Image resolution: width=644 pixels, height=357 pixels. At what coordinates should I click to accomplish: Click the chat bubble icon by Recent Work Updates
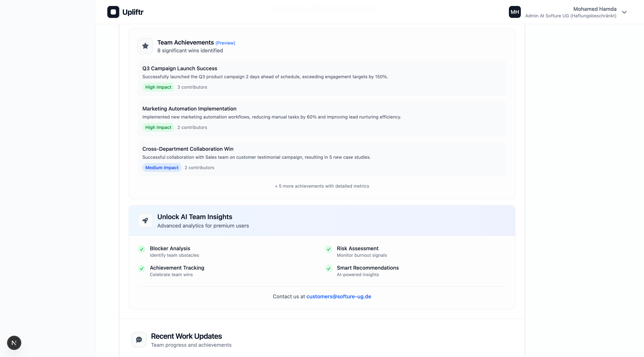(139, 339)
